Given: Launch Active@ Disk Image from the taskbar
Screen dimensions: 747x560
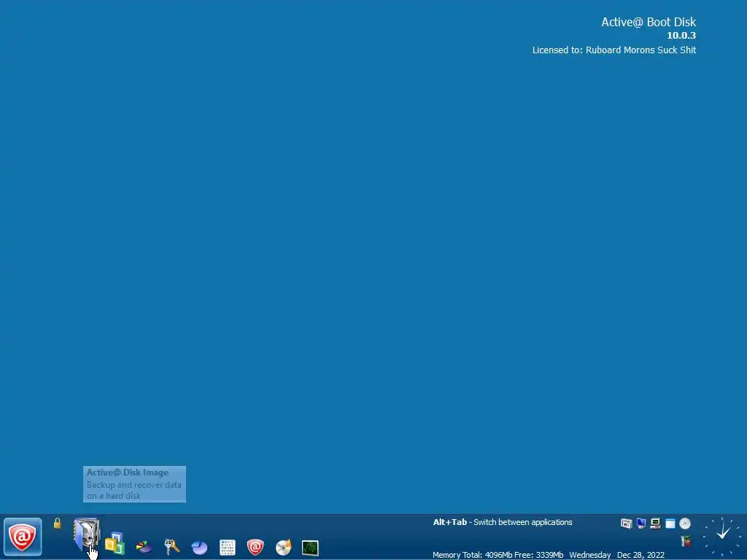Looking at the screenshot, I should point(86,535).
